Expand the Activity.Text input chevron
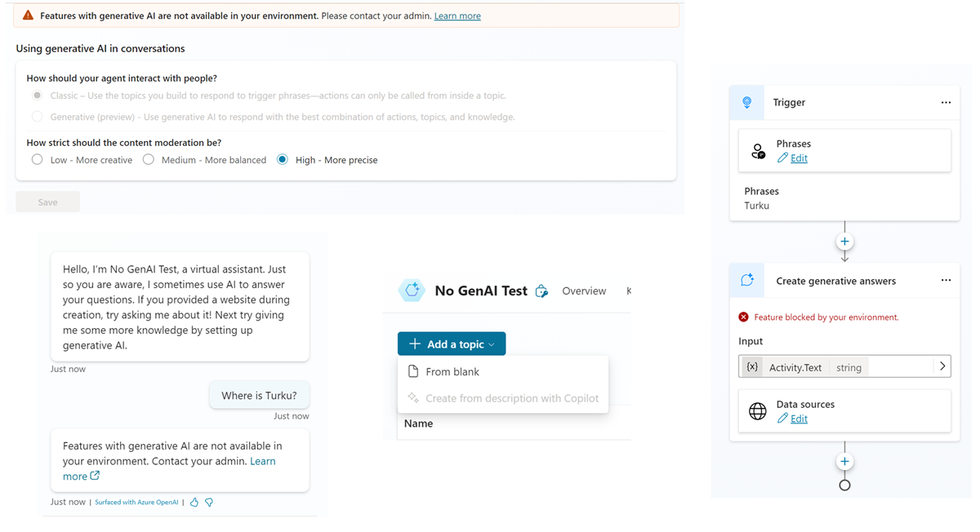The width and height of the screenshot is (980, 532). click(x=942, y=366)
